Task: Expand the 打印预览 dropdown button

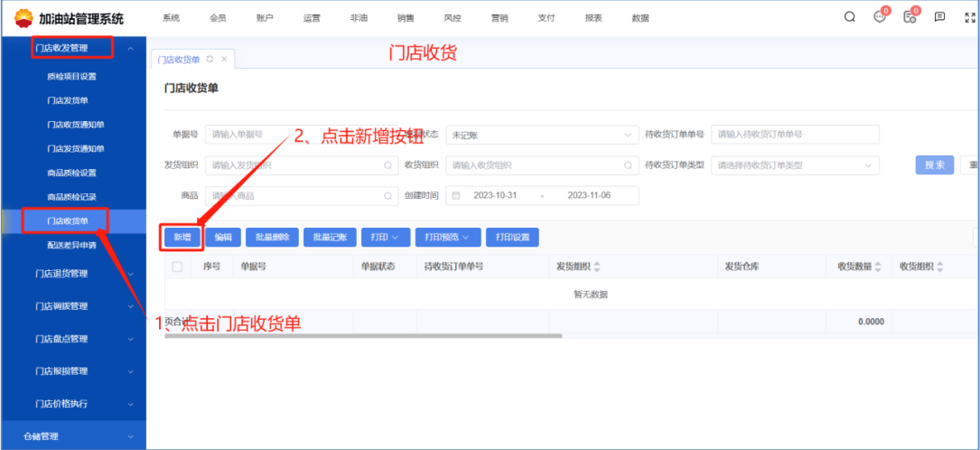Action: 447,237
